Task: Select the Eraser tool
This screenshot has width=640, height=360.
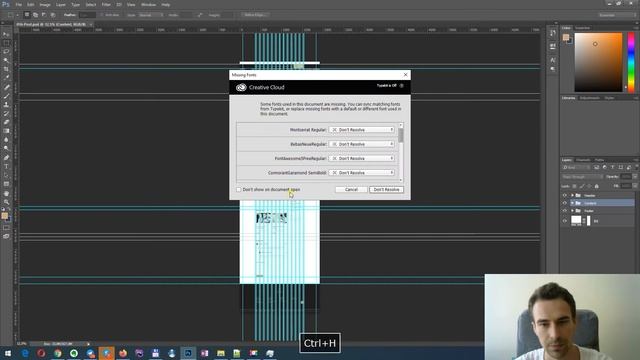Action: (x=6, y=122)
